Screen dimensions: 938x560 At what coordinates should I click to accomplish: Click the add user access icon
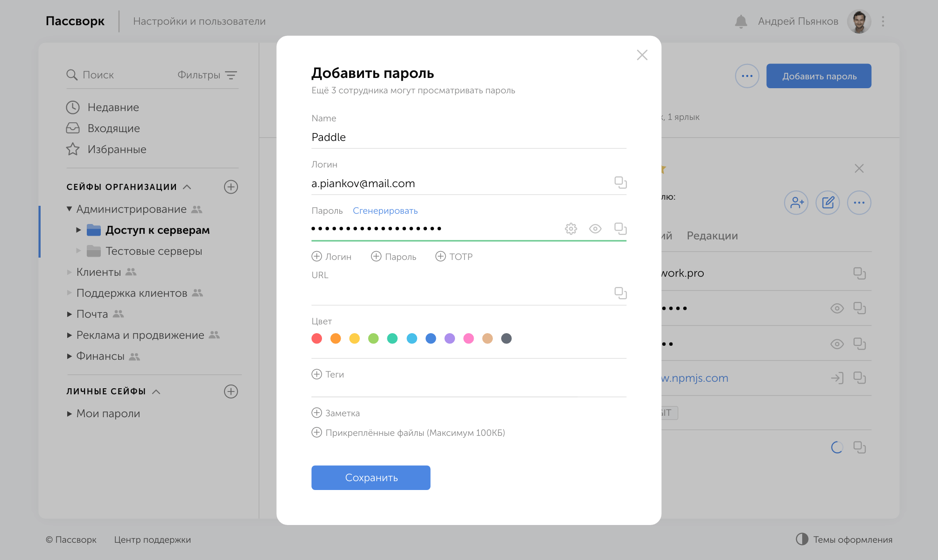point(796,203)
